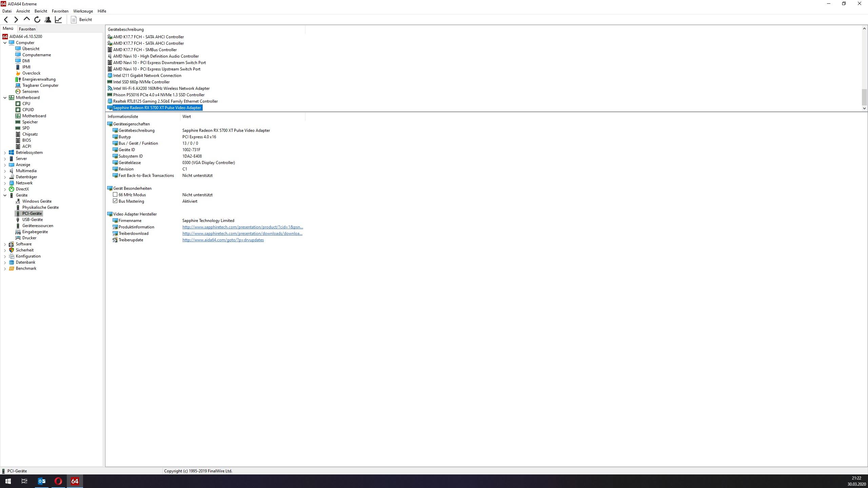The image size is (868, 488).
Task: Click the Forward navigation arrow
Action: pyautogui.click(x=16, y=20)
